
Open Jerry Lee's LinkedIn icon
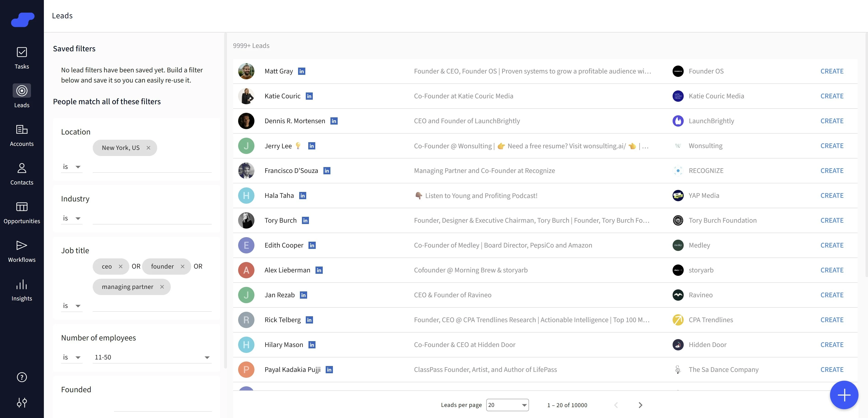[x=312, y=146]
